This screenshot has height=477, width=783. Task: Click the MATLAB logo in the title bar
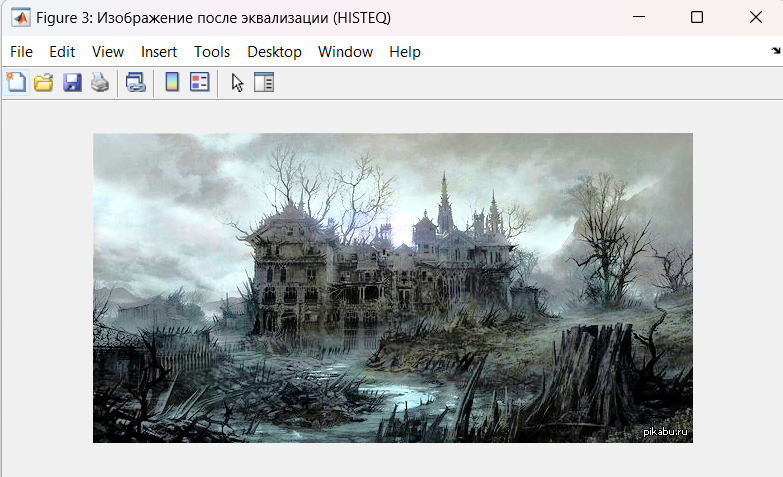coord(20,17)
